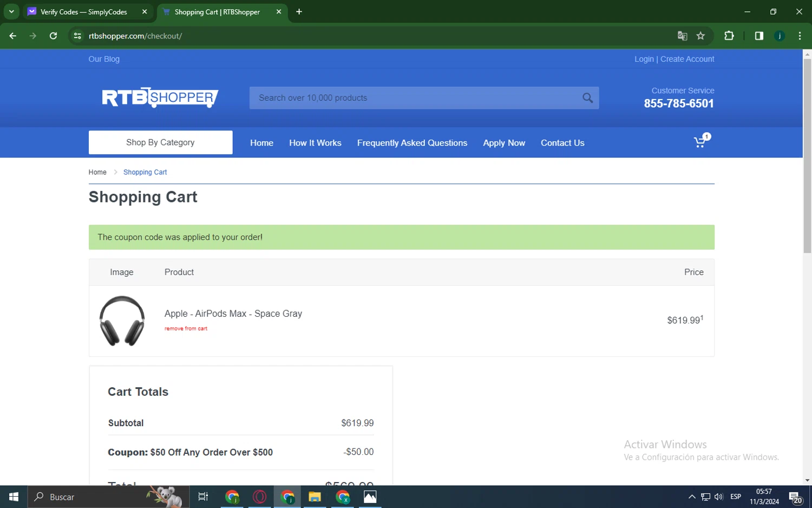Viewport: 812px width, 508px height.
Task: Click the browser forward arrow
Action: (33, 36)
